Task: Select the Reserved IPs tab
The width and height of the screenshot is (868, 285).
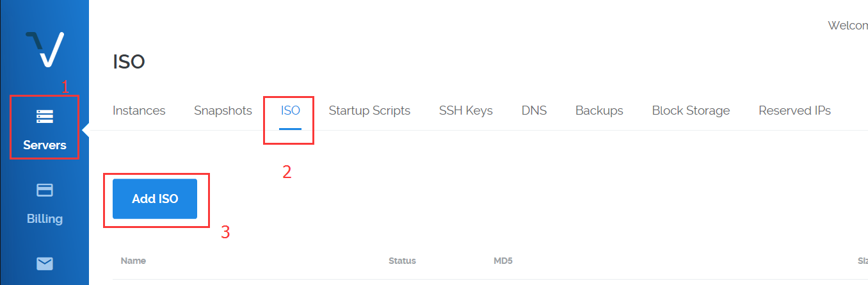Action: coord(794,110)
